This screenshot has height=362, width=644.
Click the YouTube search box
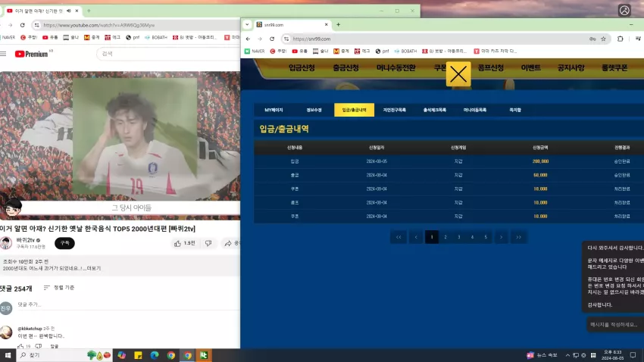(168, 54)
